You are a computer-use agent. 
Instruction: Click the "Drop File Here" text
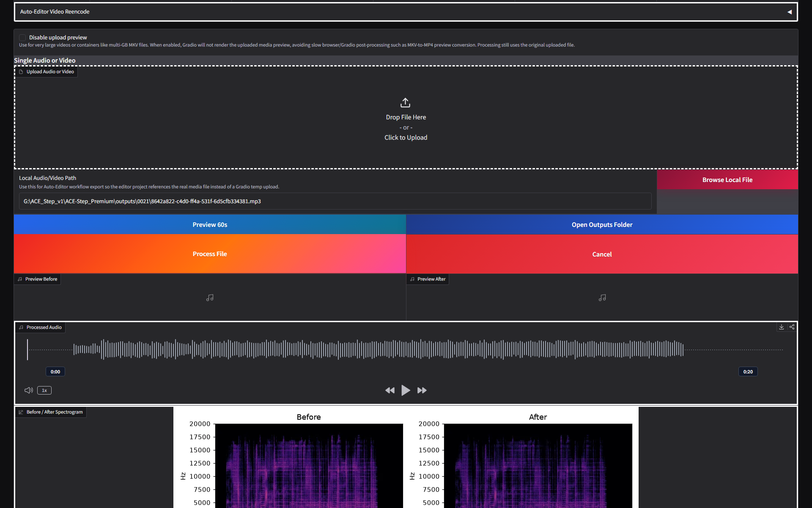406,117
